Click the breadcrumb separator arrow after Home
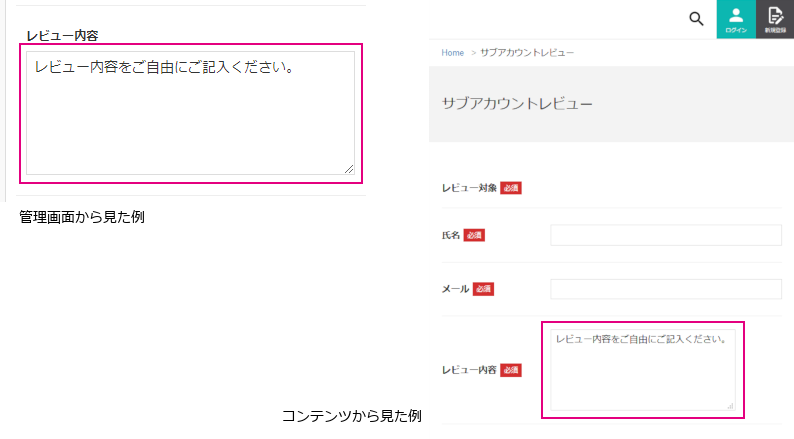Image resolution: width=794 pixels, height=439 pixels. [472, 52]
